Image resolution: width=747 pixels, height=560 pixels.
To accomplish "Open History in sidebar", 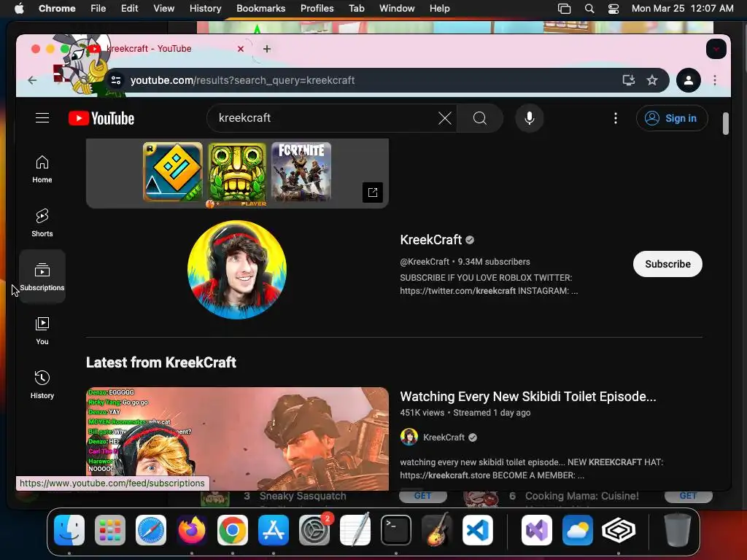I will point(42,384).
